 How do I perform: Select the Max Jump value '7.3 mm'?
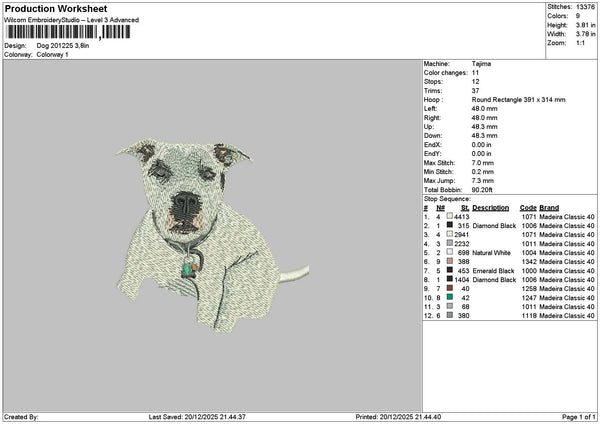point(483,181)
